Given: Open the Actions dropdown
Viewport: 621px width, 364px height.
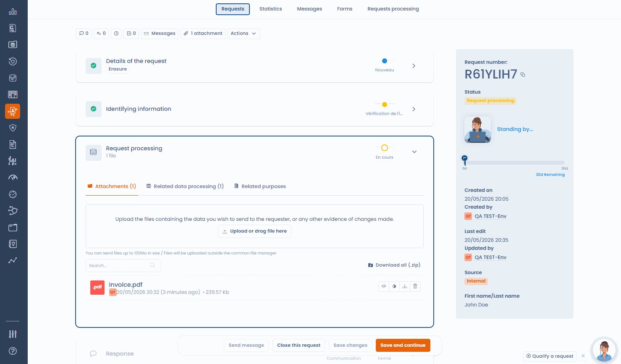Looking at the screenshot, I should pyautogui.click(x=244, y=34).
